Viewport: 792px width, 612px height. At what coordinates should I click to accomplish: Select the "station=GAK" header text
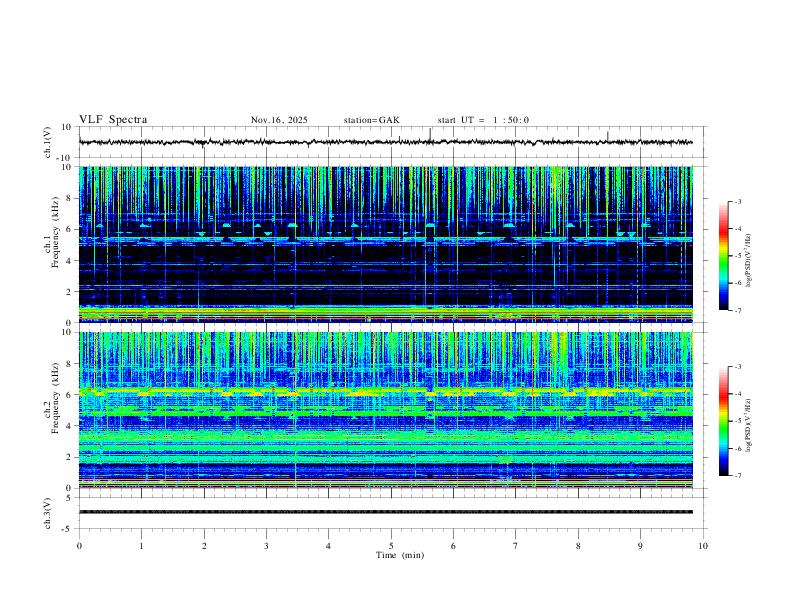coord(372,120)
